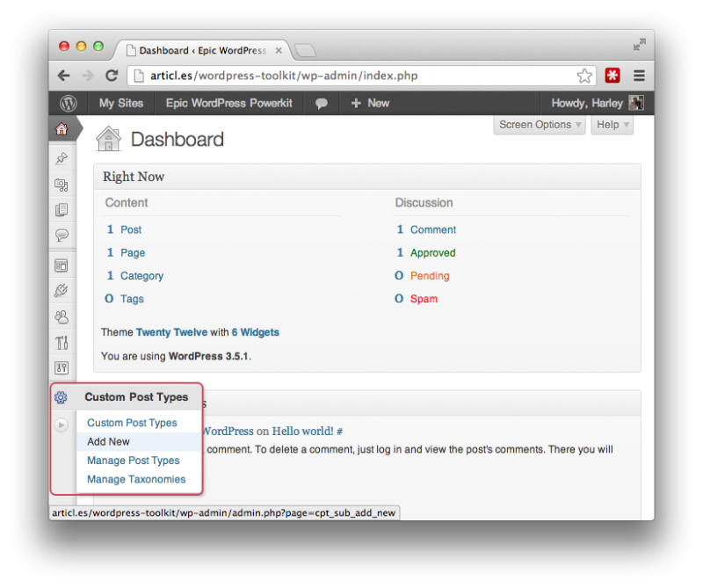The image size is (703, 588).
Task: Click the Comment link under Discussion
Action: [x=433, y=229]
